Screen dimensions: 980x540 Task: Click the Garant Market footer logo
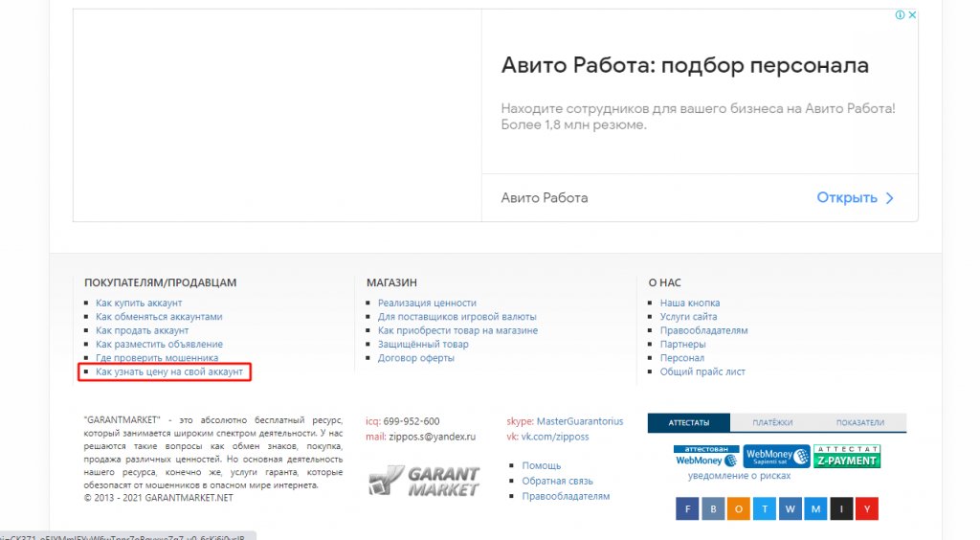coord(424,481)
